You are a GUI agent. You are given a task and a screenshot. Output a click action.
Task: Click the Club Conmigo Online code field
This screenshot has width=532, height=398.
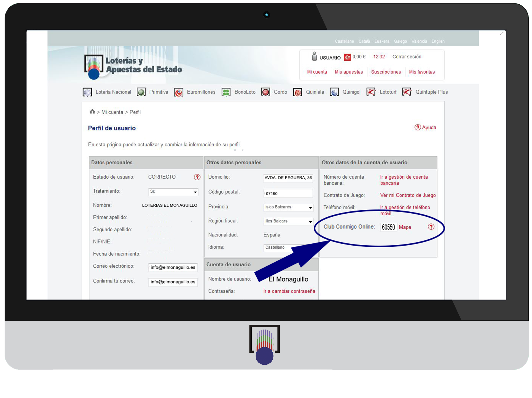[x=388, y=227]
